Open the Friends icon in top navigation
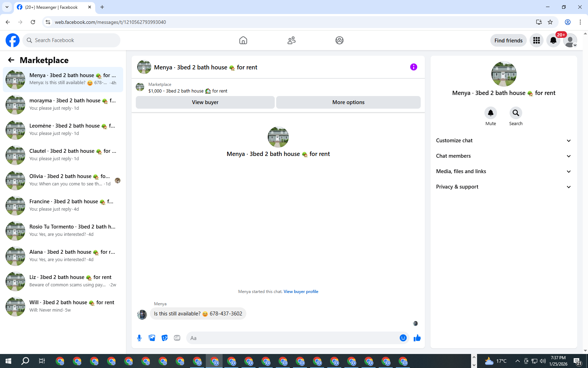The height and width of the screenshot is (368, 588). tap(292, 40)
